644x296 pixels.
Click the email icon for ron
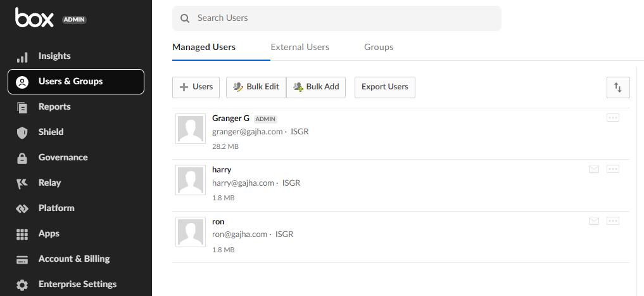tap(594, 221)
